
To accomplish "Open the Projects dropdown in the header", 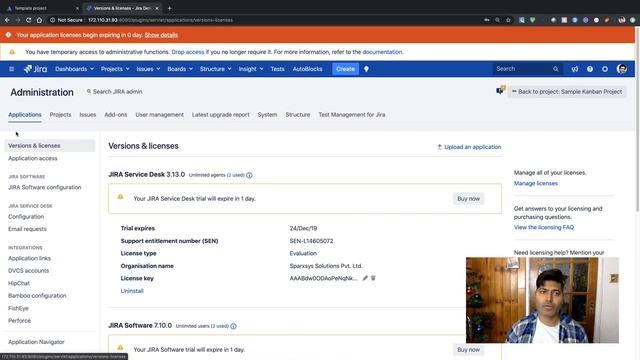I will tap(115, 69).
